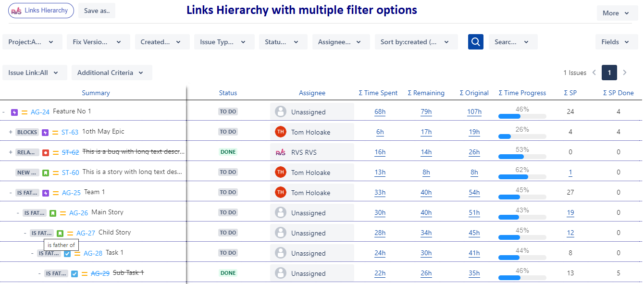Open the search with the blue magnifier icon
The width and height of the screenshot is (644, 284).
pos(475,42)
